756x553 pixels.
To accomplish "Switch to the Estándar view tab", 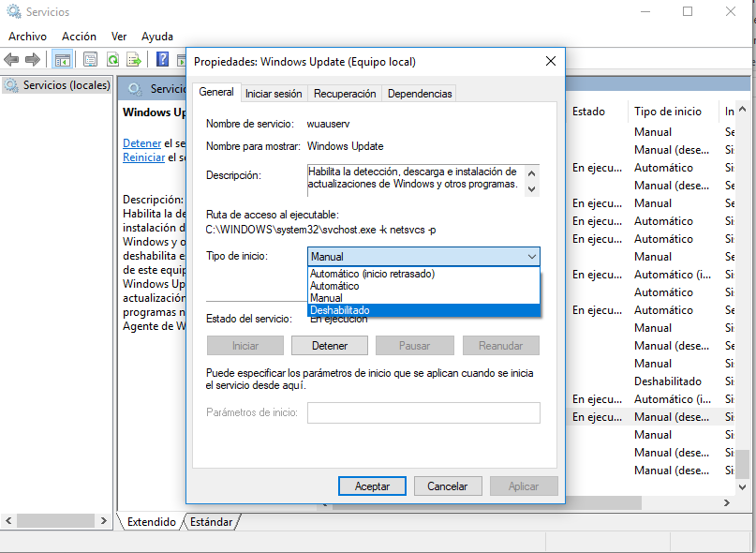I will (x=211, y=522).
